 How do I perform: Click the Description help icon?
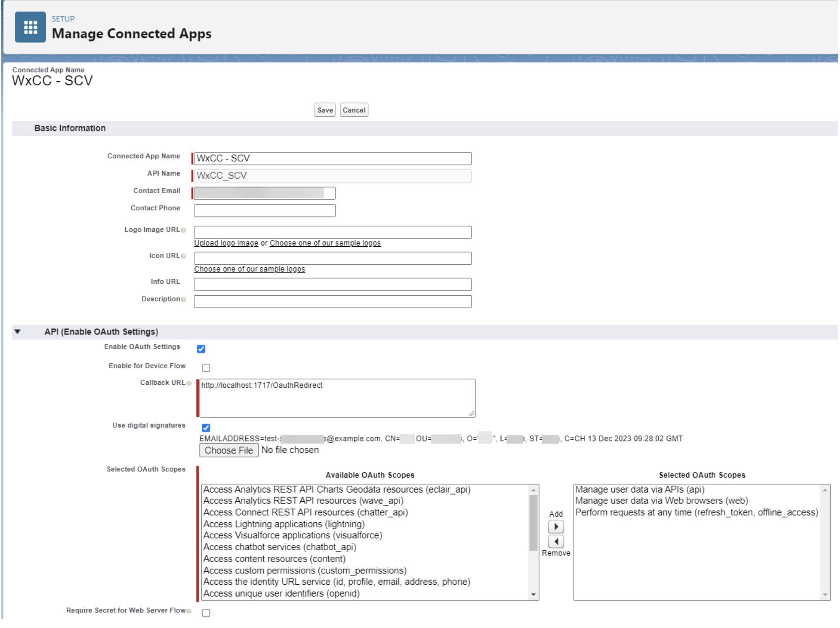tap(184, 300)
